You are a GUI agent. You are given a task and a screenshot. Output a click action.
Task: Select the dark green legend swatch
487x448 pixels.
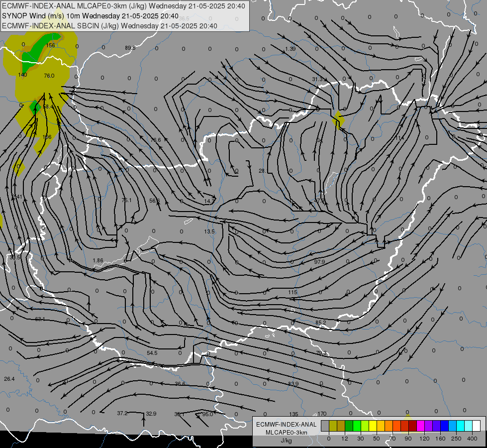pyautogui.click(x=349, y=426)
